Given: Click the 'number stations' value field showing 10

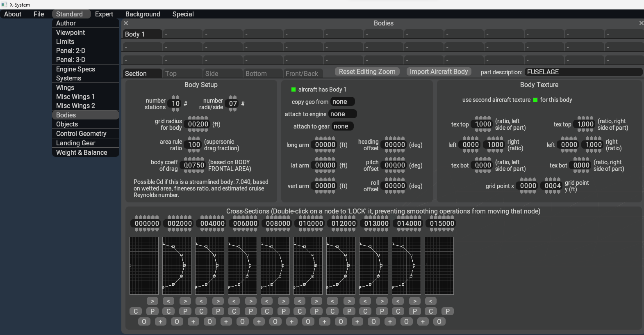Looking at the screenshot, I should tap(175, 104).
